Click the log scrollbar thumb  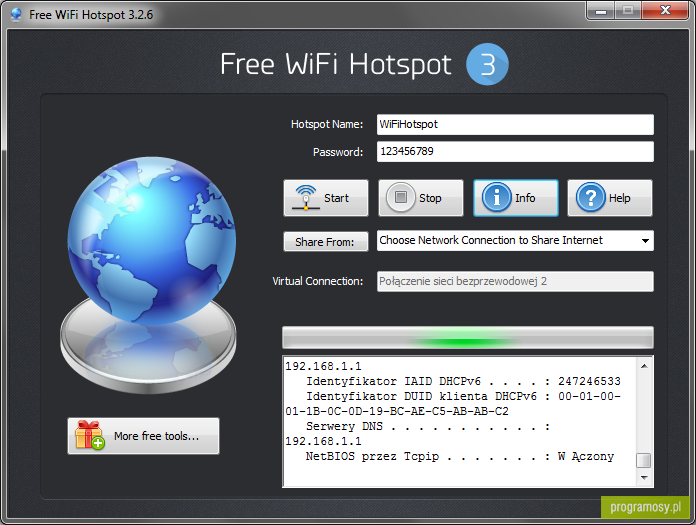(x=644, y=461)
